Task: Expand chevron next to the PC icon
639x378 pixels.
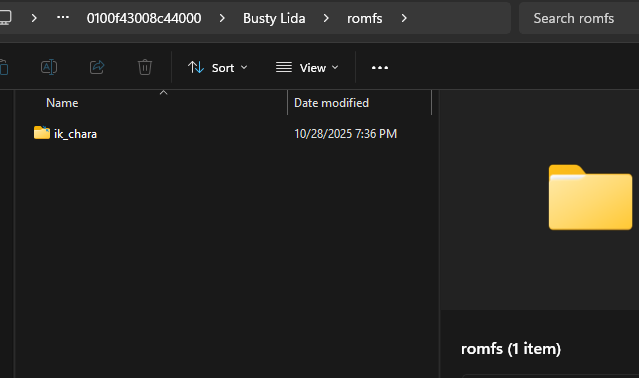Action: [x=34, y=18]
